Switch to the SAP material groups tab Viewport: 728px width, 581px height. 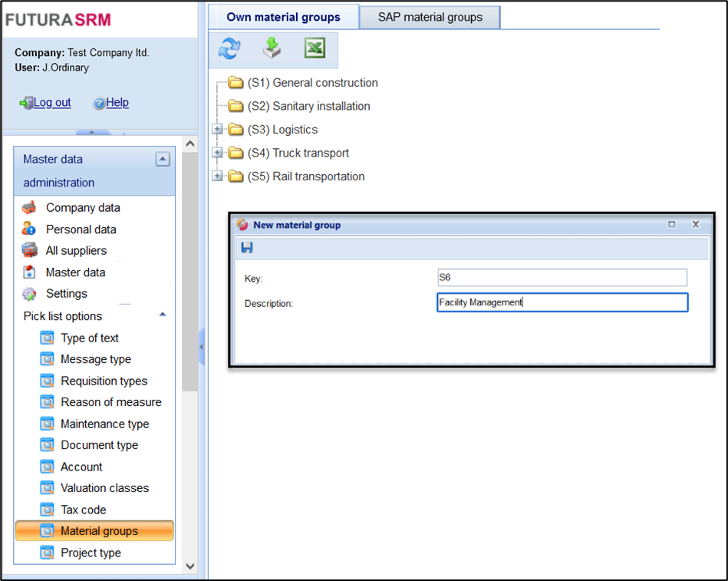[430, 17]
